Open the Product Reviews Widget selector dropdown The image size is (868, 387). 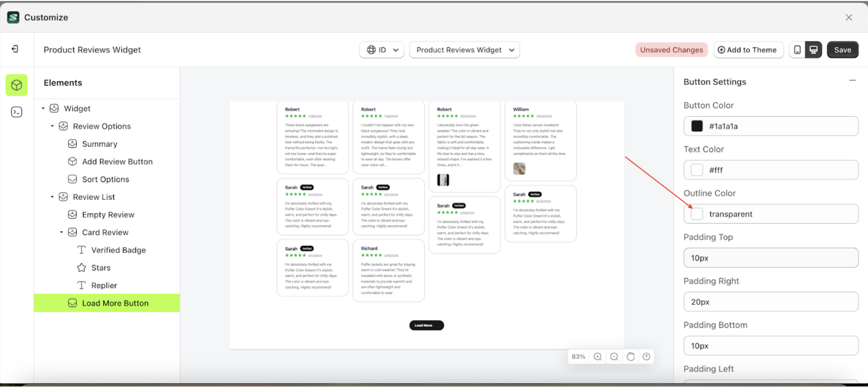click(464, 50)
